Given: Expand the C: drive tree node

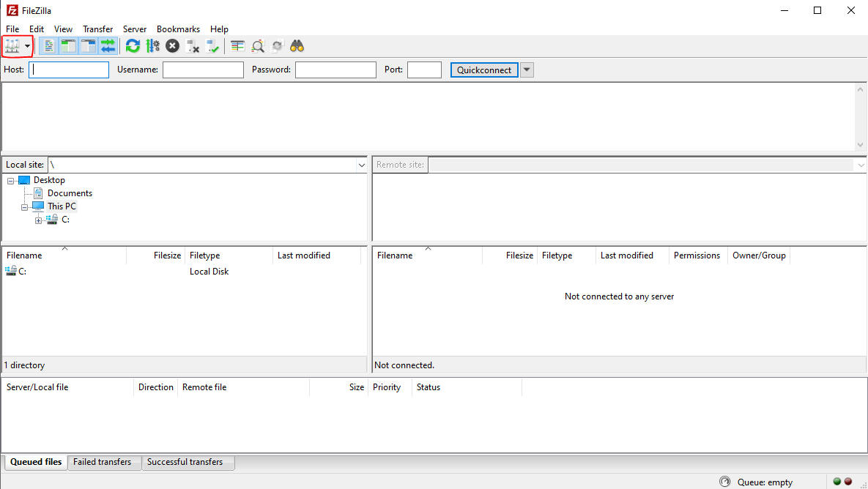Looking at the screenshot, I should pos(39,220).
